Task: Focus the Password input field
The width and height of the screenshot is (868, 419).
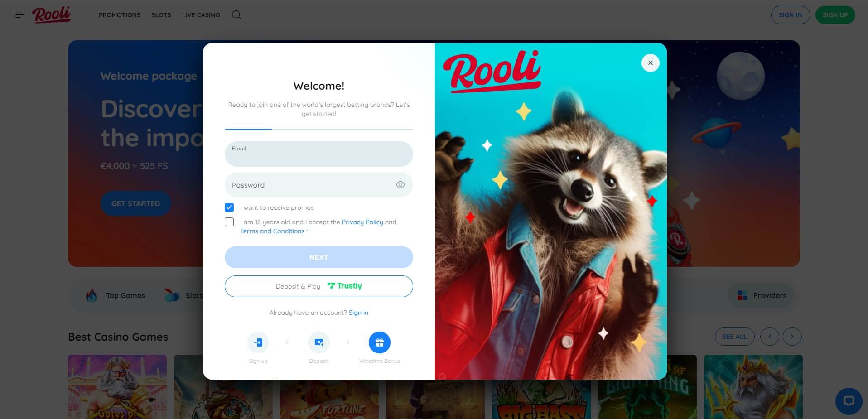Action: point(319,185)
